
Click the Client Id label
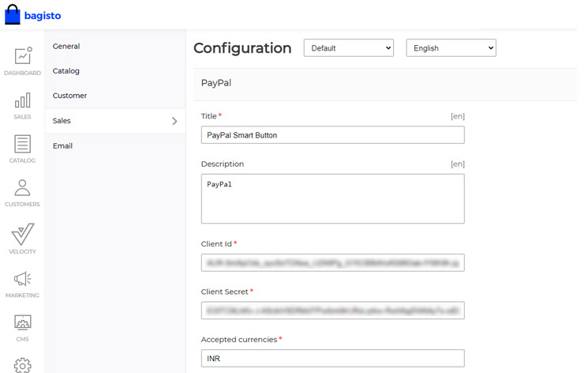click(x=216, y=243)
